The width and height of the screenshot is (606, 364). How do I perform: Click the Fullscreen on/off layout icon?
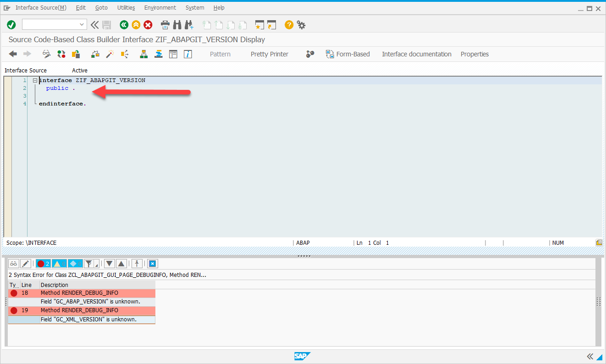tap(173, 54)
